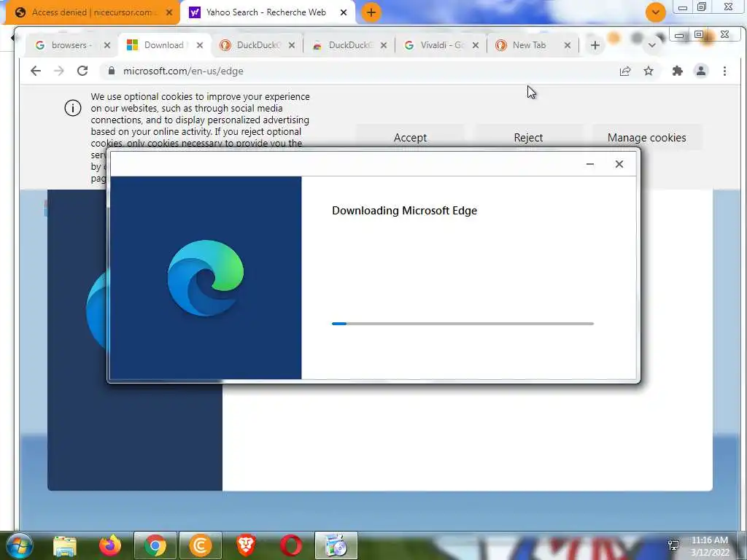Viewport: 747px width, 560px height.
Task: Click the Edge download progress bar
Action: coord(462,324)
